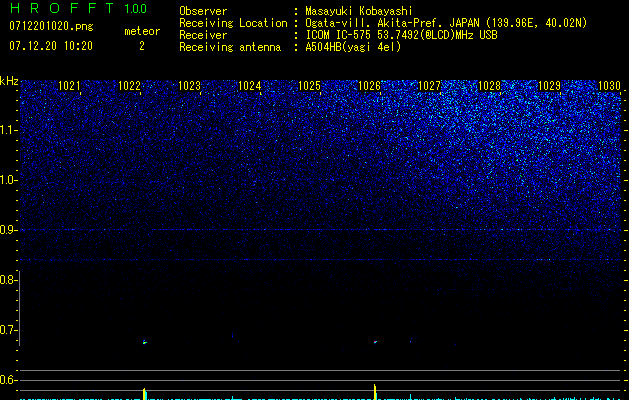Click the 0.9 kHz axis label
Screen dimensions: 629x400
[x=7, y=230]
